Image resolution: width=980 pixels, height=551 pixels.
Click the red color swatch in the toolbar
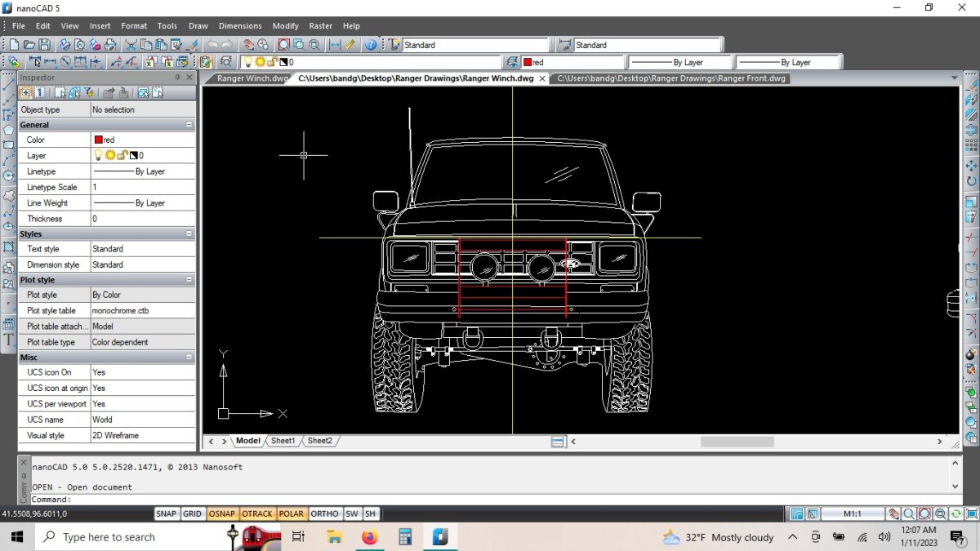coord(528,62)
